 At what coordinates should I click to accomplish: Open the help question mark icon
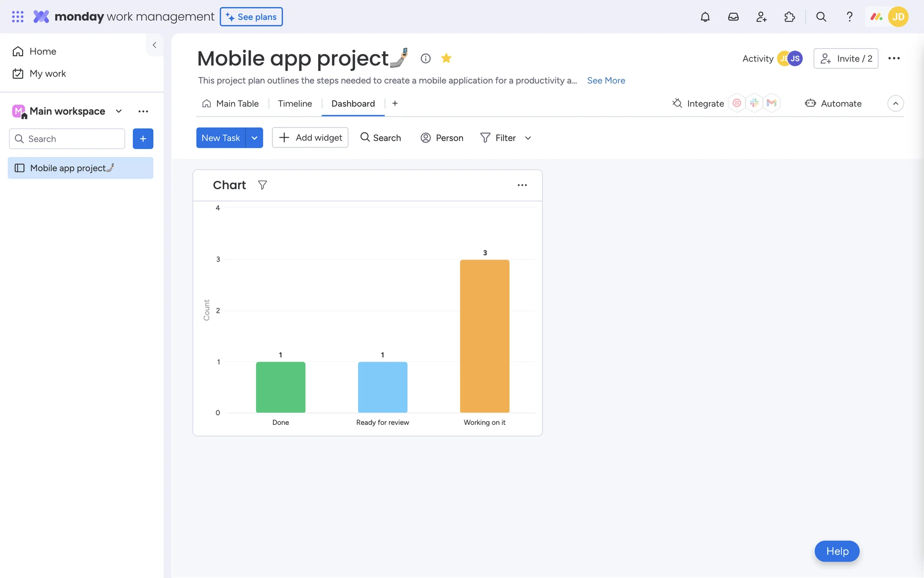pos(849,17)
